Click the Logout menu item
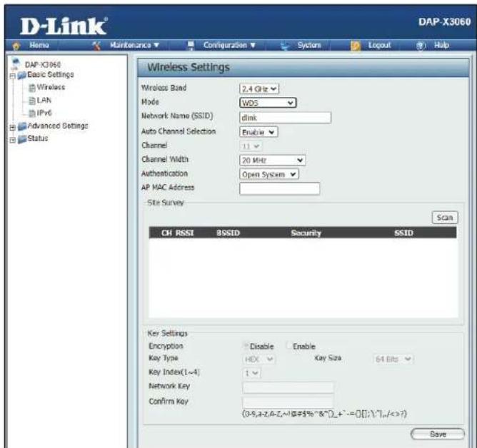 tap(379, 45)
